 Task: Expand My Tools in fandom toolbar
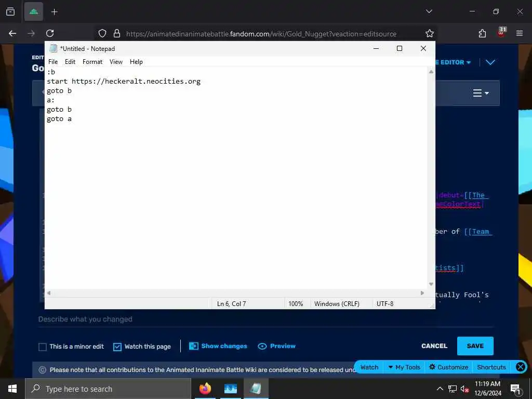point(404,367)
